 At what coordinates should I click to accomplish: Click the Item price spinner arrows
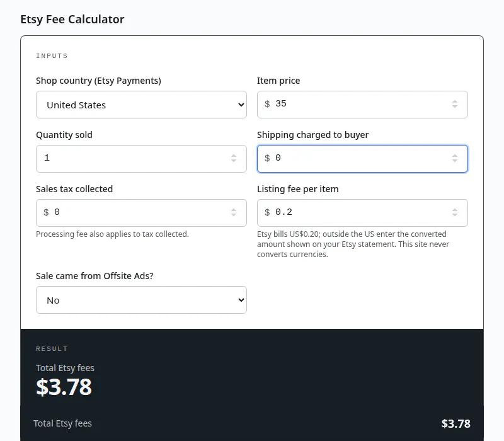tap(454, 104)
